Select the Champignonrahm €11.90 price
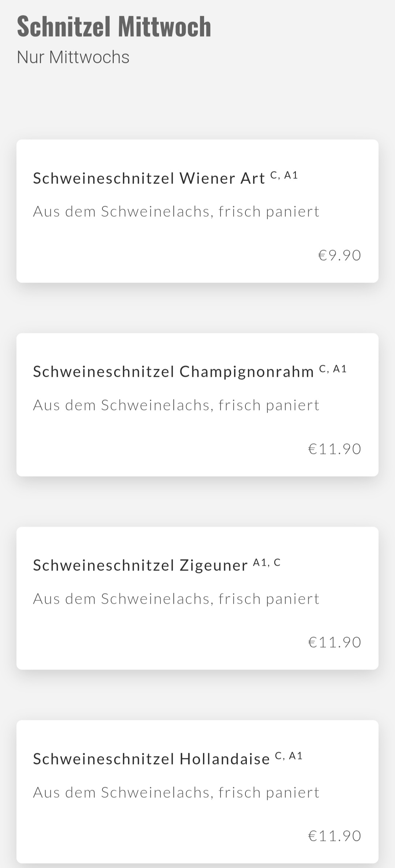The width and height of the screenshot is (395, 868). 335,449
